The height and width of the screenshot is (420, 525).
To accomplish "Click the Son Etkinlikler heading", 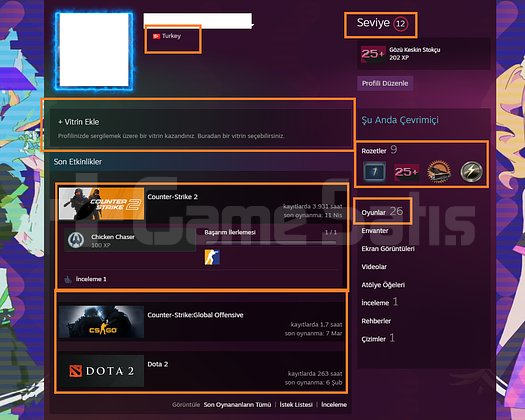I will coord(78,162).
